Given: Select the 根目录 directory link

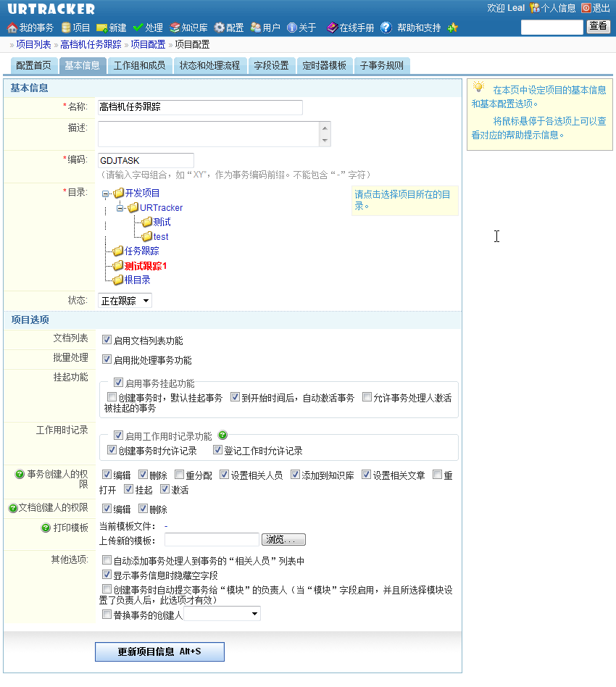Looking at the screenshot, I should 138,280.
